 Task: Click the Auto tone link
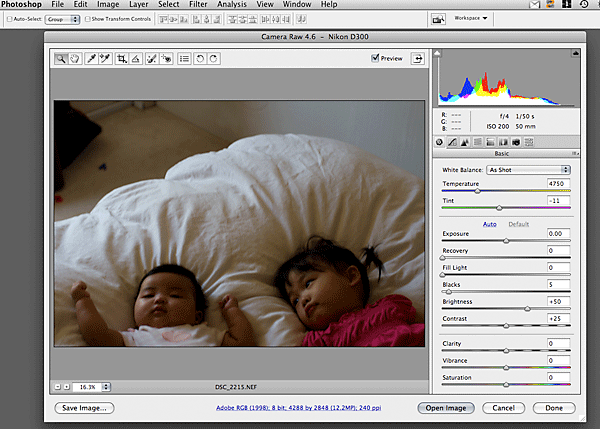[x=489, y=224]
